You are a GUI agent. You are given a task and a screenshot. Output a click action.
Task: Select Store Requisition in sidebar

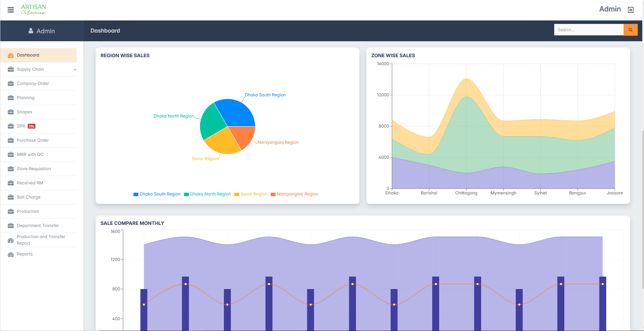click(34, 169)
